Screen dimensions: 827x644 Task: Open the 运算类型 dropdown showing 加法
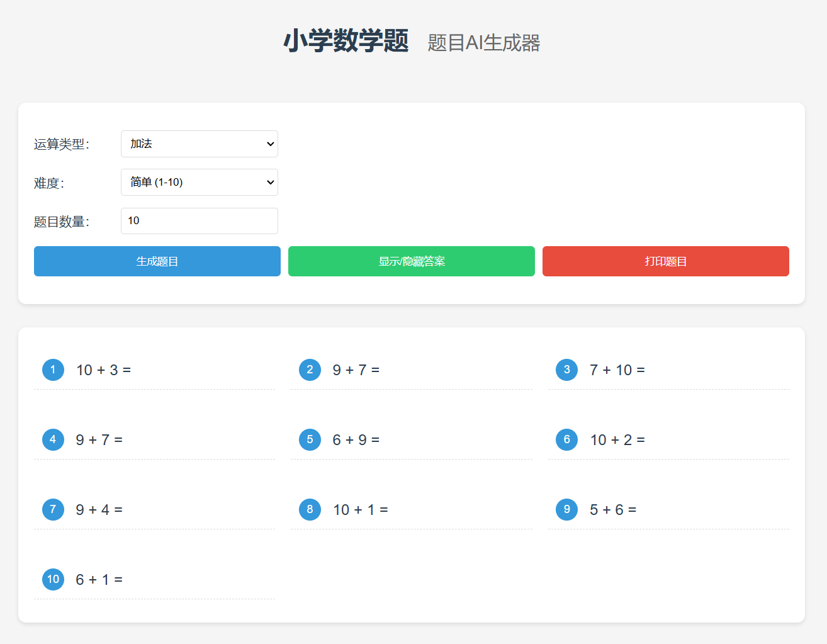click(x=199, y=144)
